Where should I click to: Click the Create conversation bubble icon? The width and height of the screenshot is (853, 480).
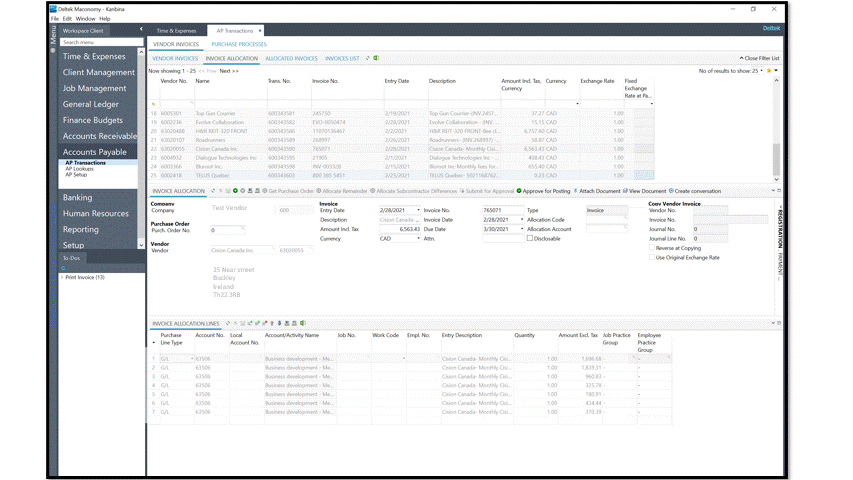tap(671, 191)
